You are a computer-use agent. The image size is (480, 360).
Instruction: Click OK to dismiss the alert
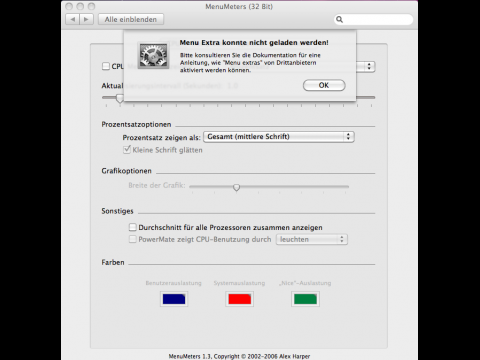pos(324,85)
